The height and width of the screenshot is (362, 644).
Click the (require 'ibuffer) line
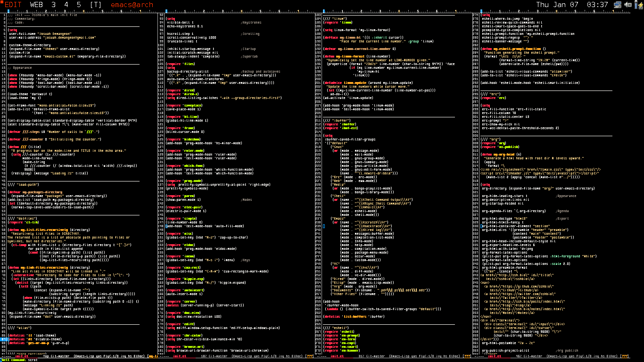click(340, 124)
